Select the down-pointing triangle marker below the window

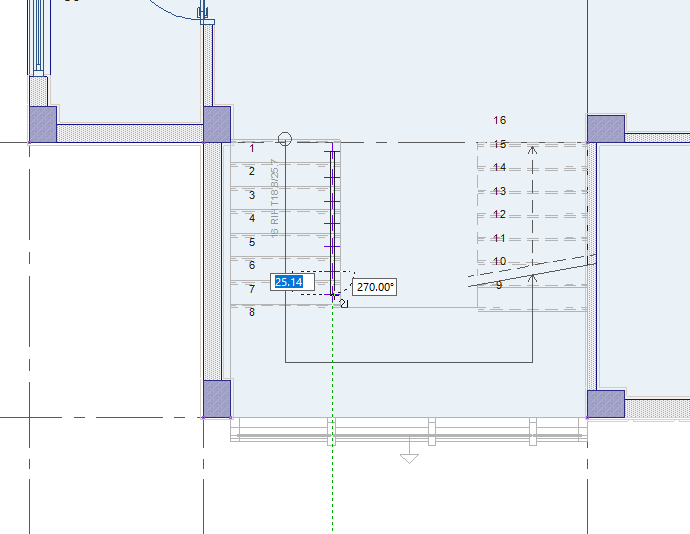[x=409, y=459]
